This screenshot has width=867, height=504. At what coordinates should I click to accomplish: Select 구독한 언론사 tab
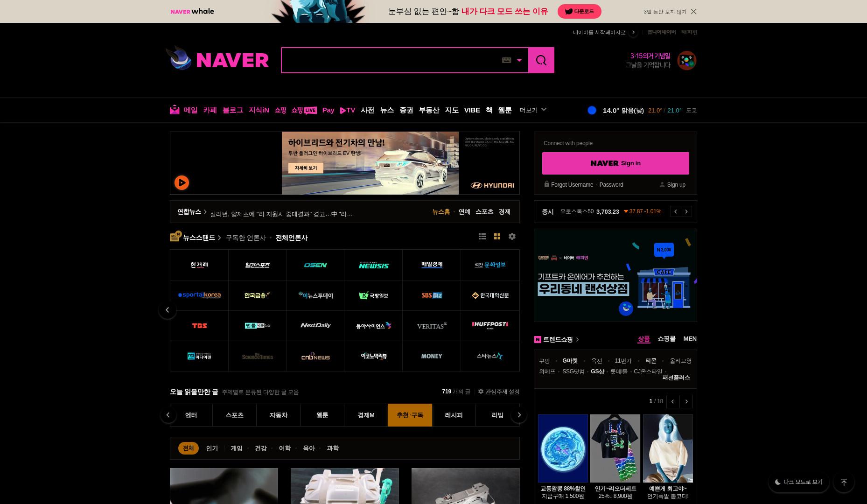pyautogui.click(x=246, y=238)
